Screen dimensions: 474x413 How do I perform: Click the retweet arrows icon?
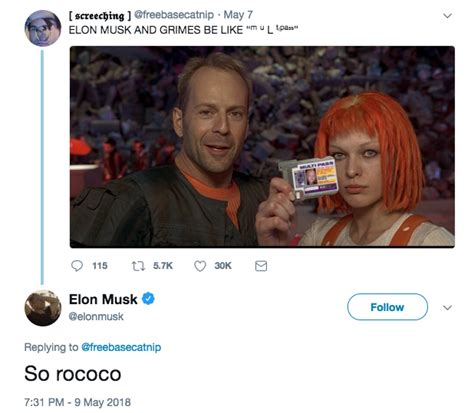pos(138,266)
